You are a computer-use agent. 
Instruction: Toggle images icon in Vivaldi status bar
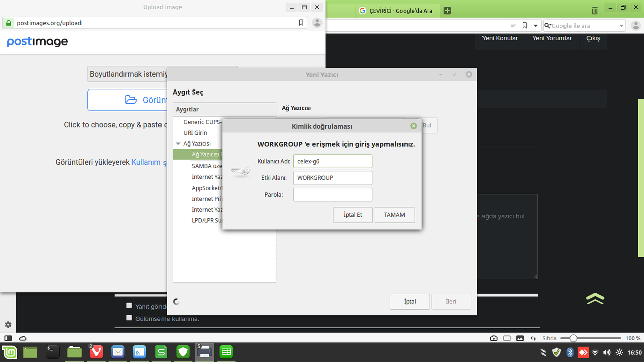point(520,338)
